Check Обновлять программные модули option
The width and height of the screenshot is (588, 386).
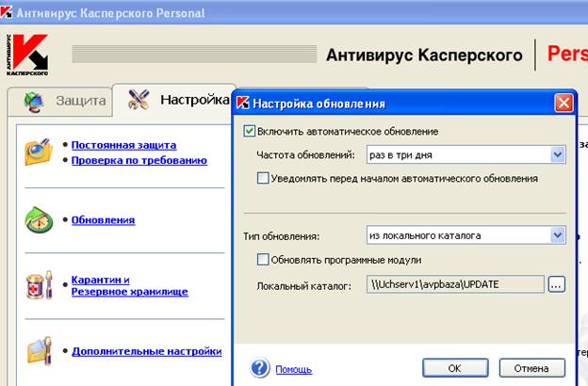(x=263, y=259)
